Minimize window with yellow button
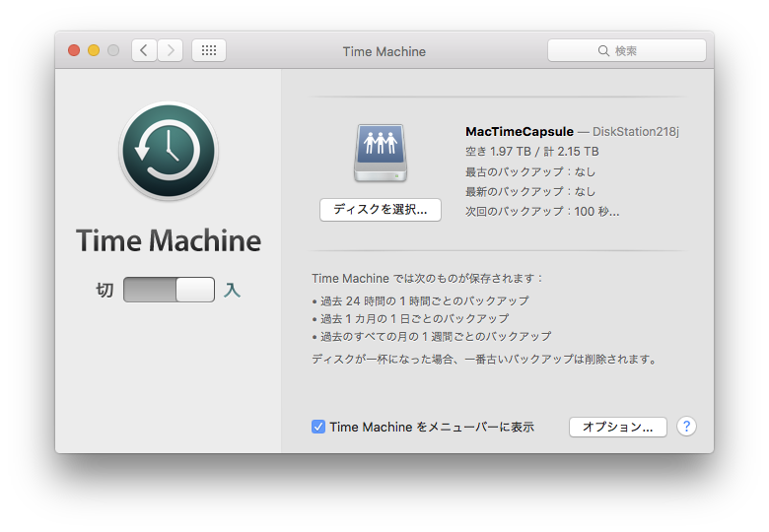The width and height of the screenshot is (769, 532). tap(94, 50)
